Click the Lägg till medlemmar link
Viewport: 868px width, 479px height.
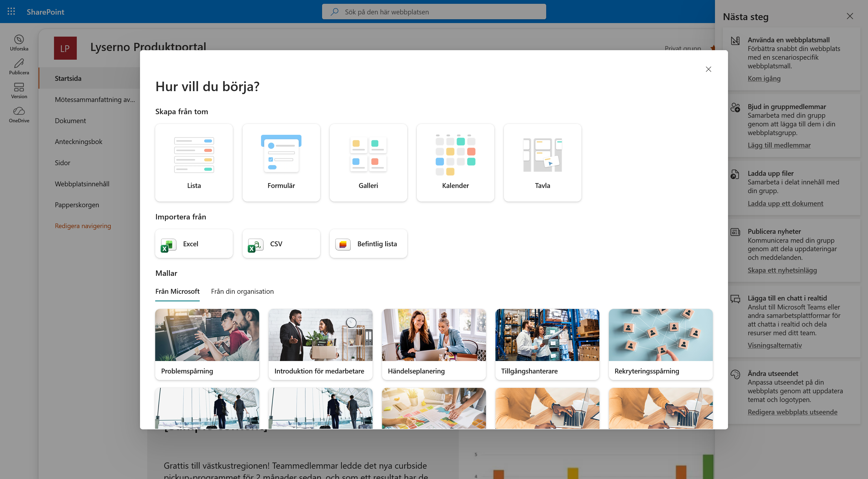point(779,145)
